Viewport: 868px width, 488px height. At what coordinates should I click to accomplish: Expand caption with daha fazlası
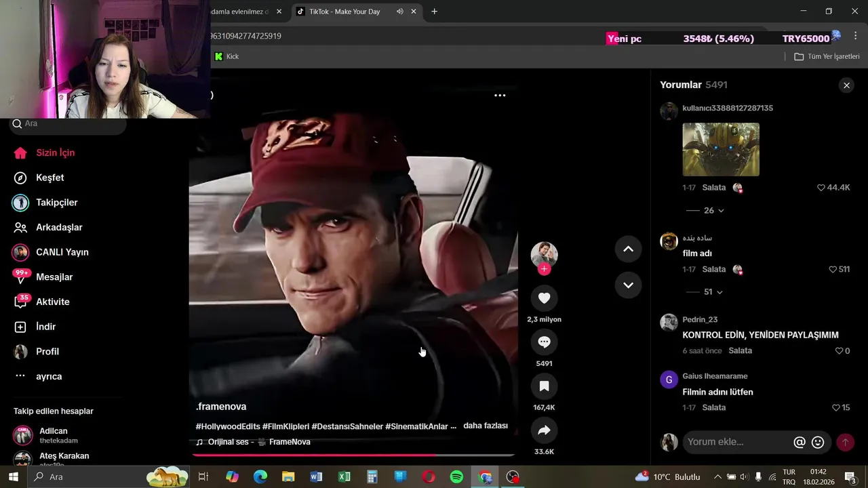[486, 426]
